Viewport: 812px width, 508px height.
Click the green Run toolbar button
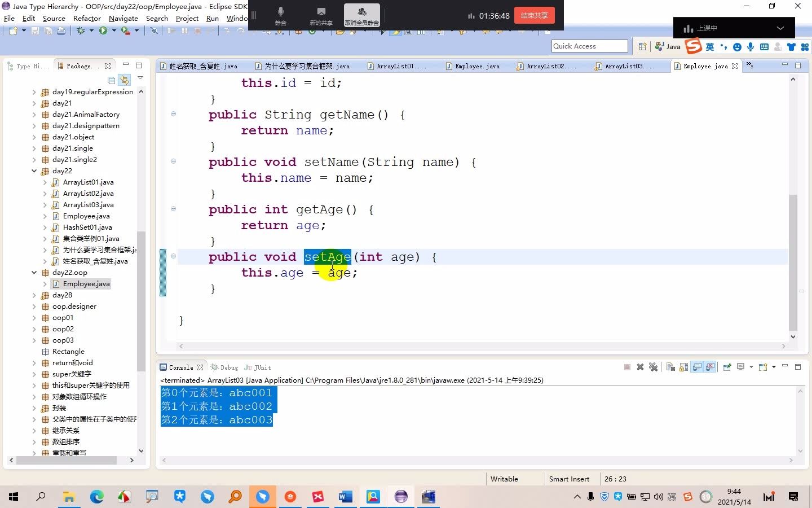pyautogui.click(x=103, y=30)
